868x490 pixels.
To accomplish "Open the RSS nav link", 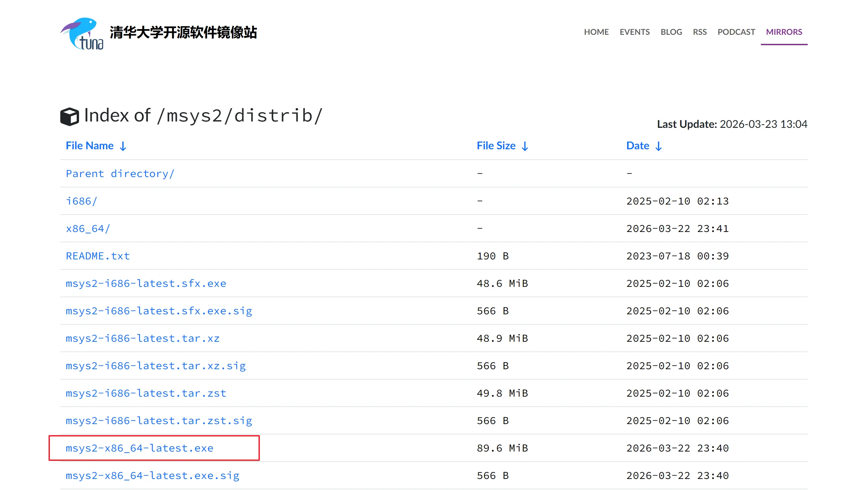I will pyautogui.click(x=700, y=32).
